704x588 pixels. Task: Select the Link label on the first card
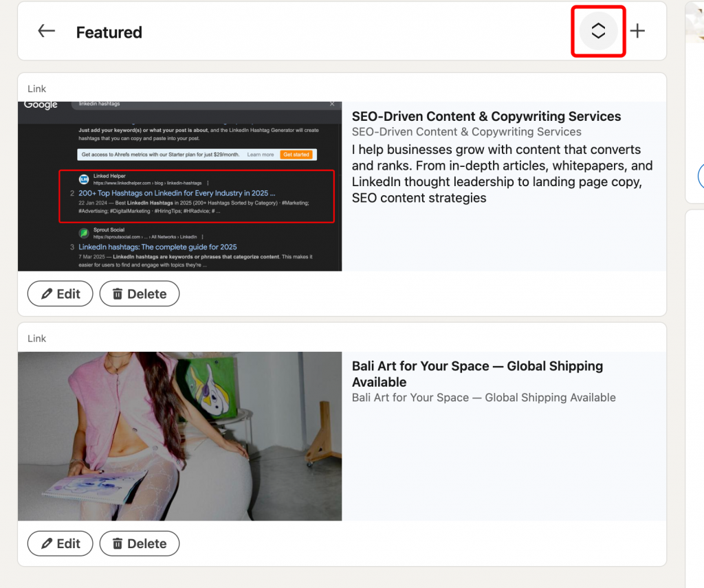click(36, 89)
